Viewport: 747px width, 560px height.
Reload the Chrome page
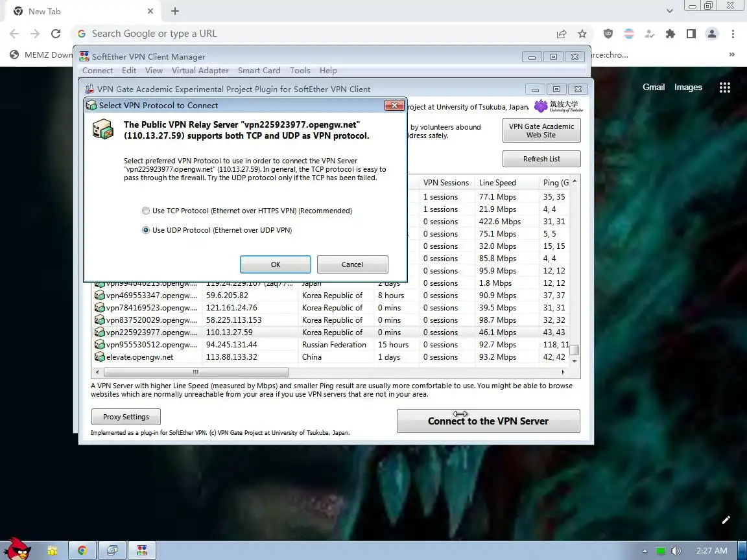56,34
